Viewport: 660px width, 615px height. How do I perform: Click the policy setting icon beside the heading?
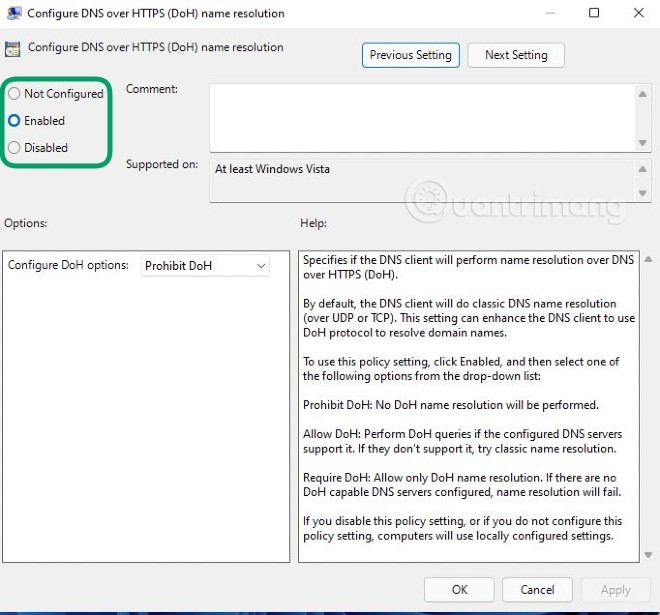tap(13, 48)
